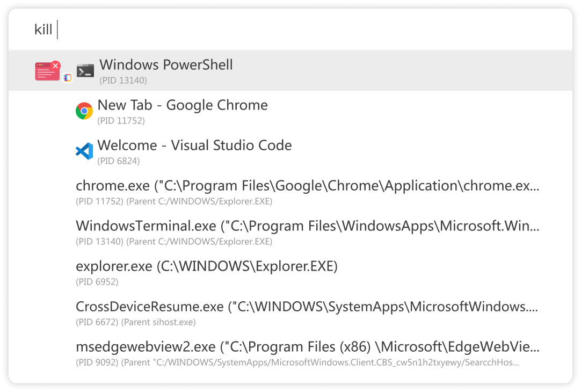Click the Google Chrome logo icon
Image resolution: width=581 pixels, height=392 pixels.
click(x=84, y=111)
